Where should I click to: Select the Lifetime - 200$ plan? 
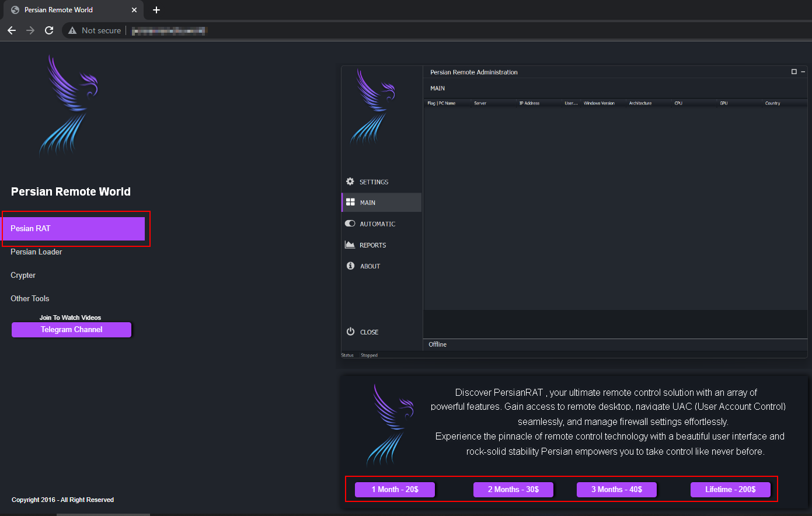(730, 489)
